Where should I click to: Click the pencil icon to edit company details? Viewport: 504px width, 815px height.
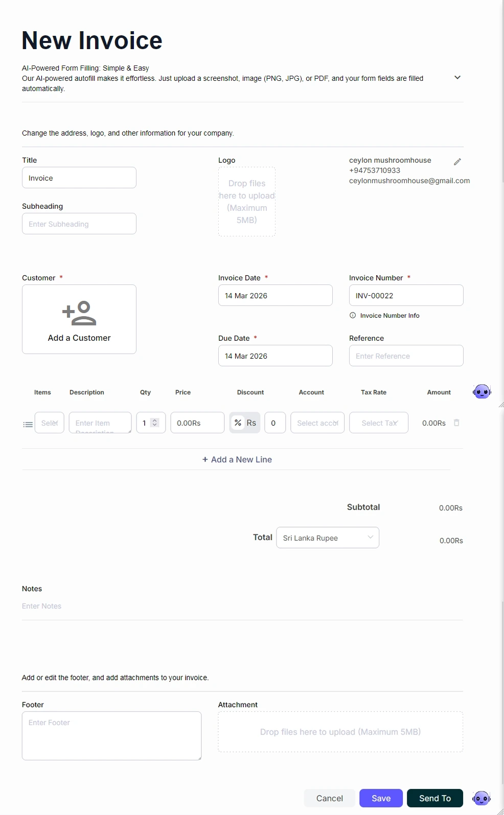point(457,162)
